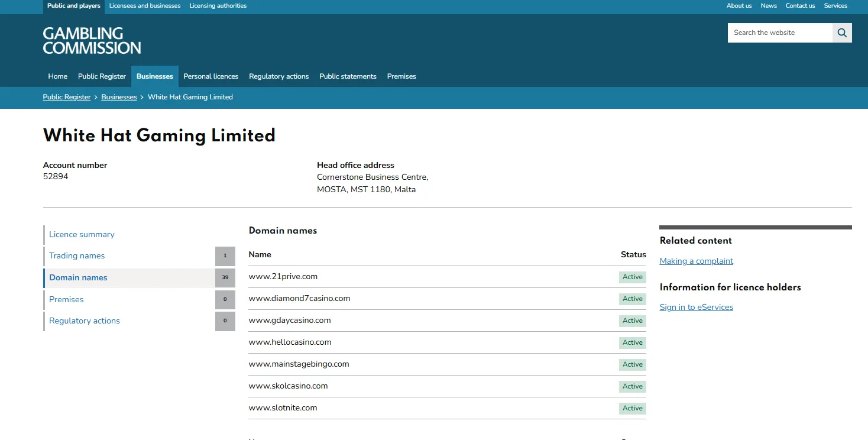Switch to Licensees and businesses tab
868x440 pixels.
coord(145,6)
